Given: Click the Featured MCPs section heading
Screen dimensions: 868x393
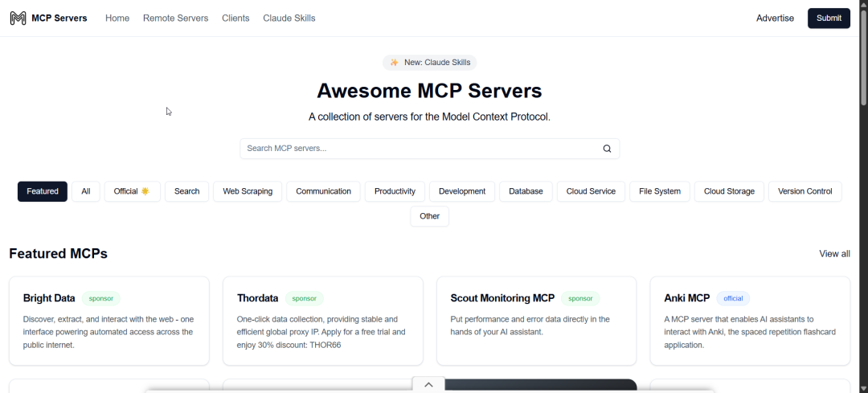Looking at the screenshot, I should click(x=58, y=253).
